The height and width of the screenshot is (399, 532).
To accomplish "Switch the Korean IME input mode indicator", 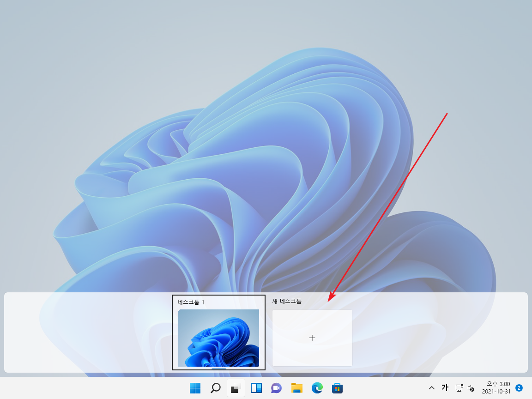I will click(445, 387).
